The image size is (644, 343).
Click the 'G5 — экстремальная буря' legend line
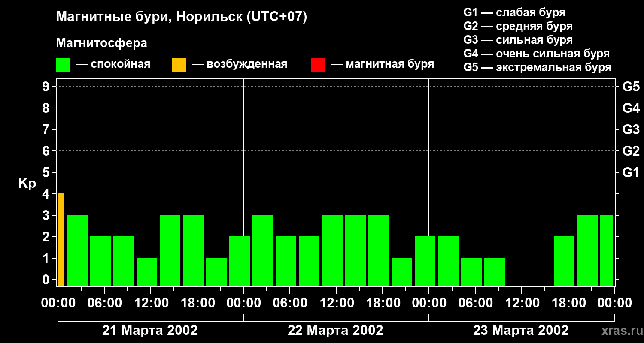coord(538,67)
